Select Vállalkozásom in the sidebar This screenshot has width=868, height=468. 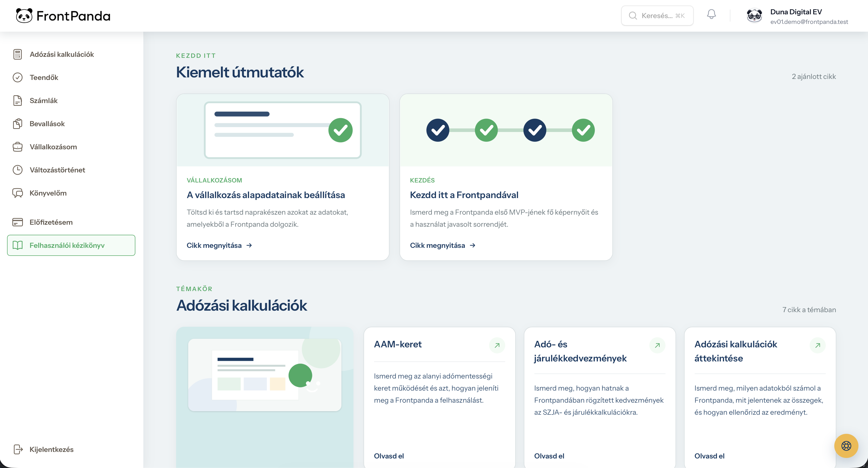(x=71, y=147)
